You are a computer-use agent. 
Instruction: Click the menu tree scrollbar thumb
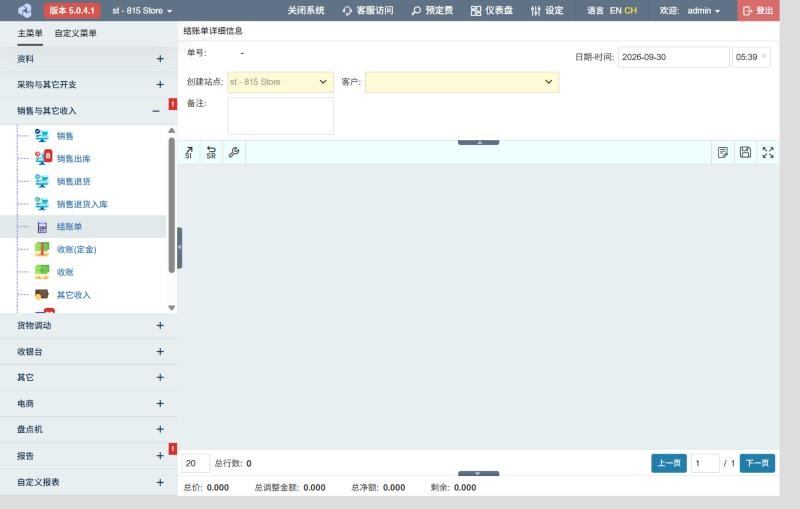[x=171, y=205]
